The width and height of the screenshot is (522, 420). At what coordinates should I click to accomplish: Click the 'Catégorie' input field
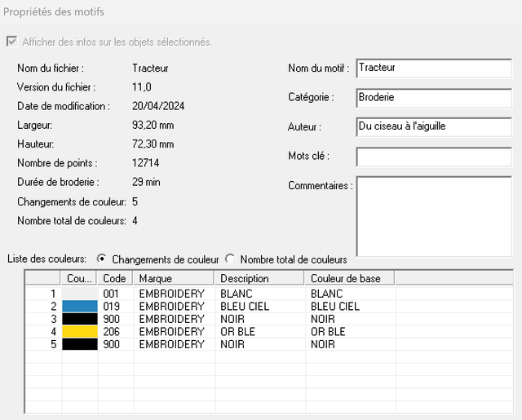pos(433,98)
